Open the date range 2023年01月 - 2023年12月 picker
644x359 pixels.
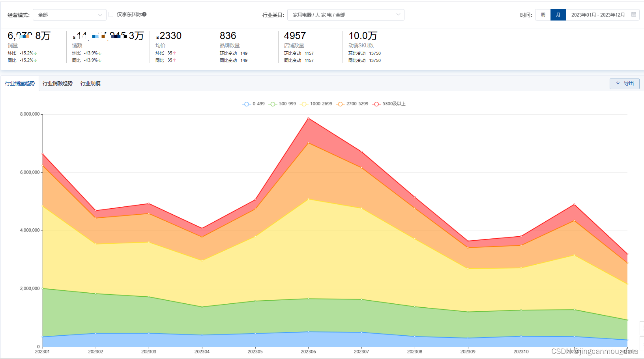[603, 15]
